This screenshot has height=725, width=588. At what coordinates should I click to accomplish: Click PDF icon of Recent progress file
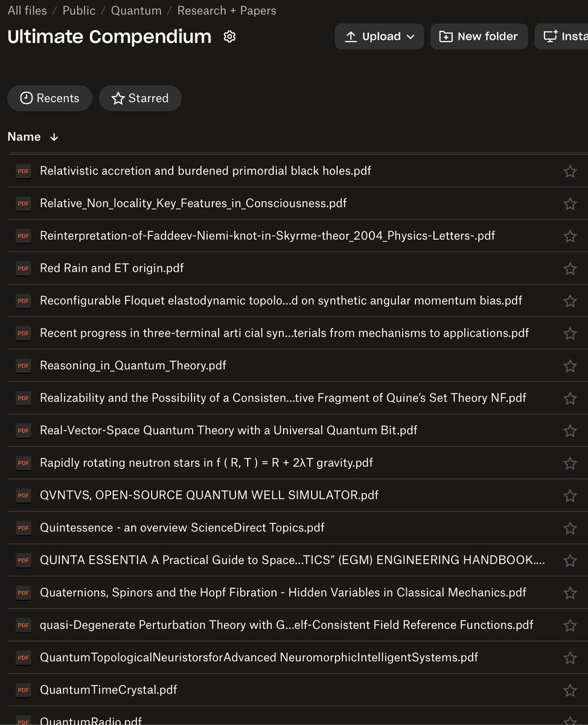pyautogui.click(x=23, y=333)
